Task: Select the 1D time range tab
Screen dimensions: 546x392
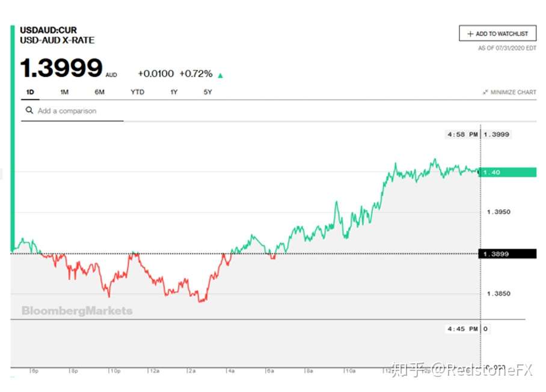Action: pos(30,92)
